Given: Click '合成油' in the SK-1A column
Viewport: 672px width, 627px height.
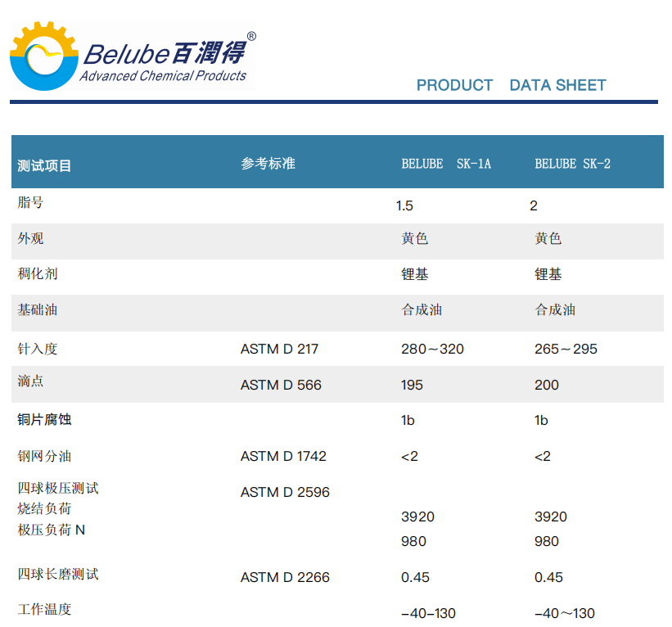Looking at the screenshot, I should pos(422,310).
